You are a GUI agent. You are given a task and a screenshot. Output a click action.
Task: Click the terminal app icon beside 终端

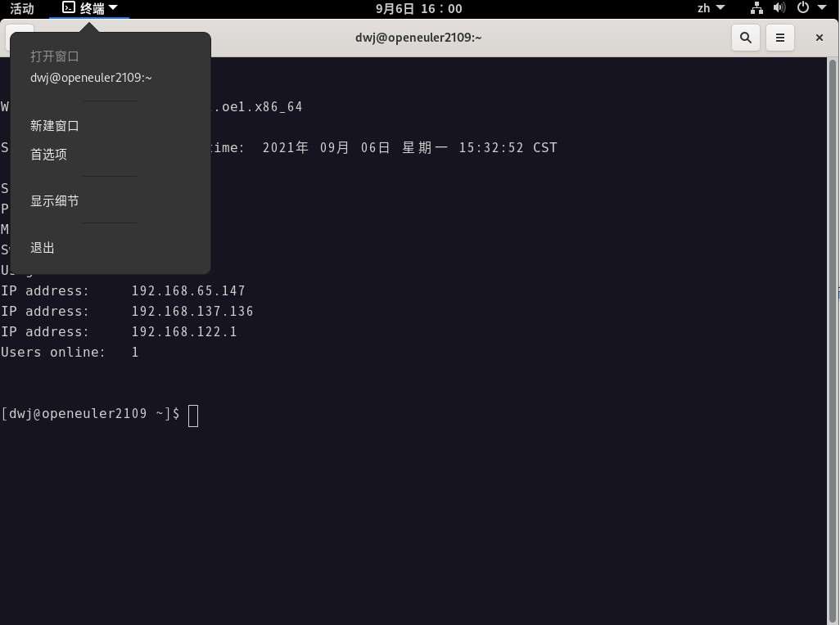click(x=69, y=8)
